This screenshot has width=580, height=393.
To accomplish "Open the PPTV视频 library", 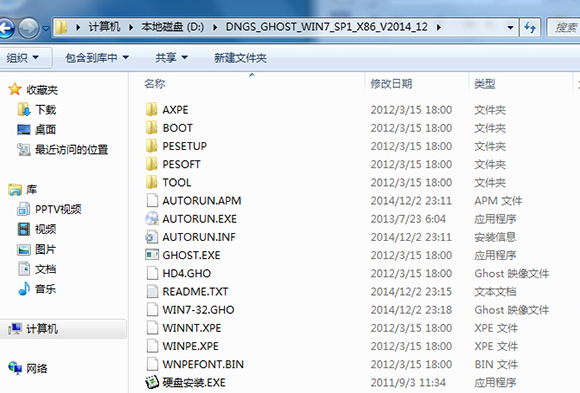I will pos(58,209).
